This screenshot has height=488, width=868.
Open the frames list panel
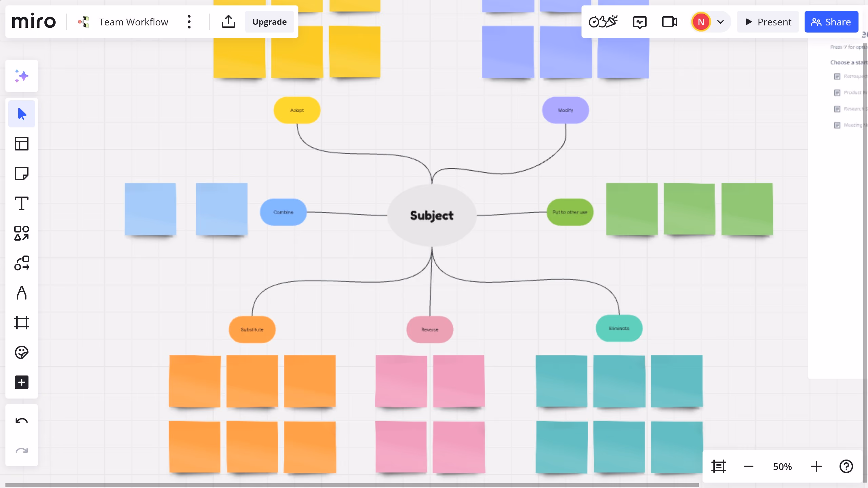point(718,466)
